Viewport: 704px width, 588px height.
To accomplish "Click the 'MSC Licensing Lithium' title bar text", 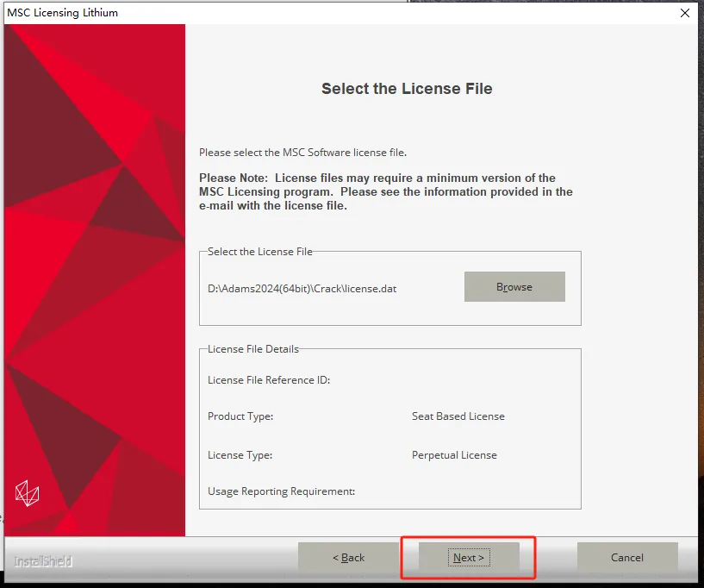I will 62,13.
